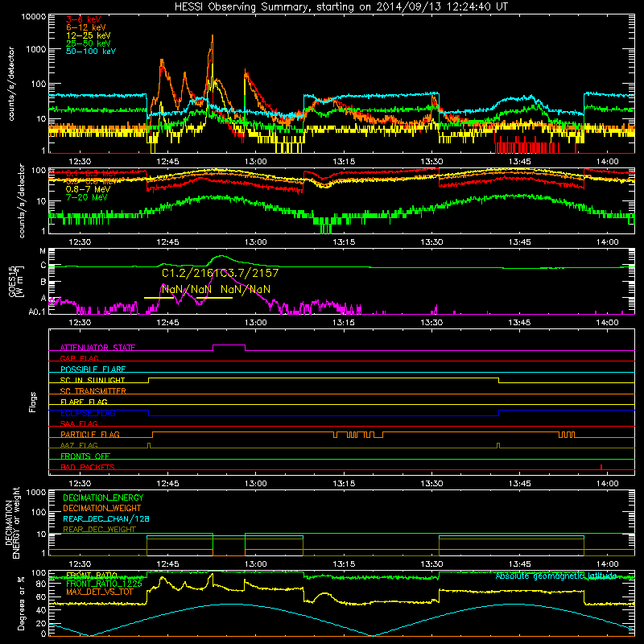
Task: Click the vertical Flags axis title
Action: pyautogui.click(x=33, y=402)
